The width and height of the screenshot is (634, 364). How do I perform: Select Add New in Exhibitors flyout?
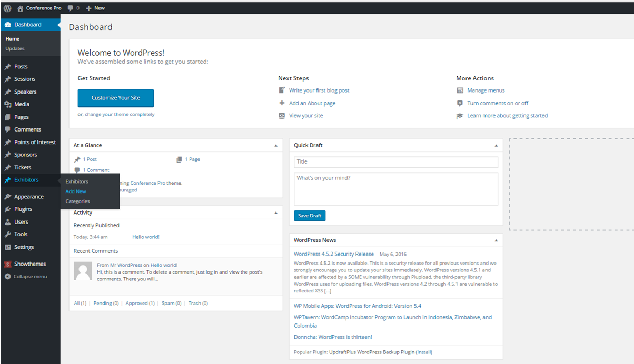click(x=76, y=191)
